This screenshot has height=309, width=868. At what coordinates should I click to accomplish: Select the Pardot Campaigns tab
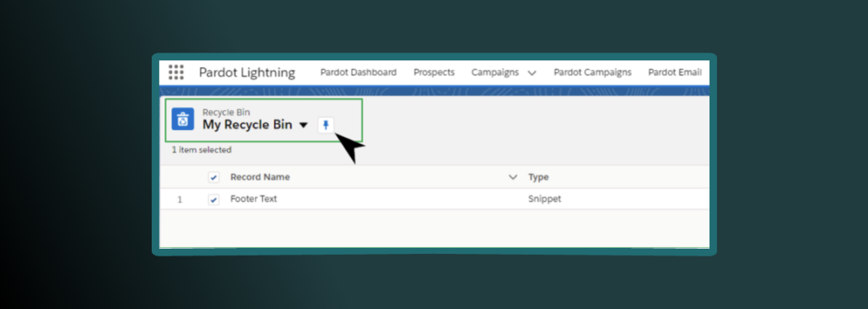(593, 72)
